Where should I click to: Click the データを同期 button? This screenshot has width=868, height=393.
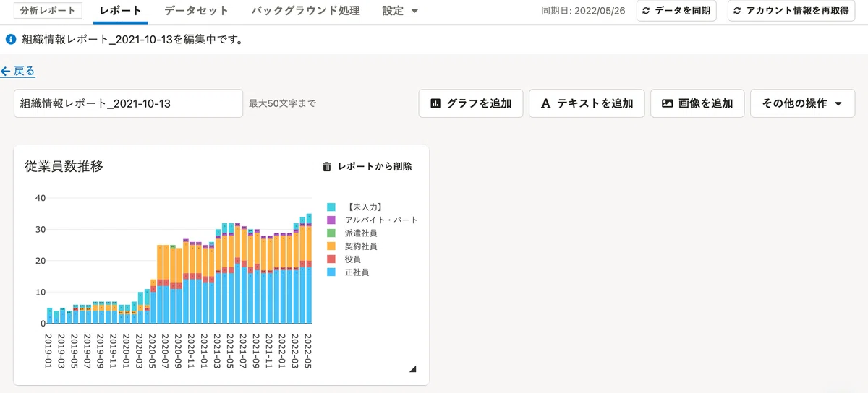[676, 11]
